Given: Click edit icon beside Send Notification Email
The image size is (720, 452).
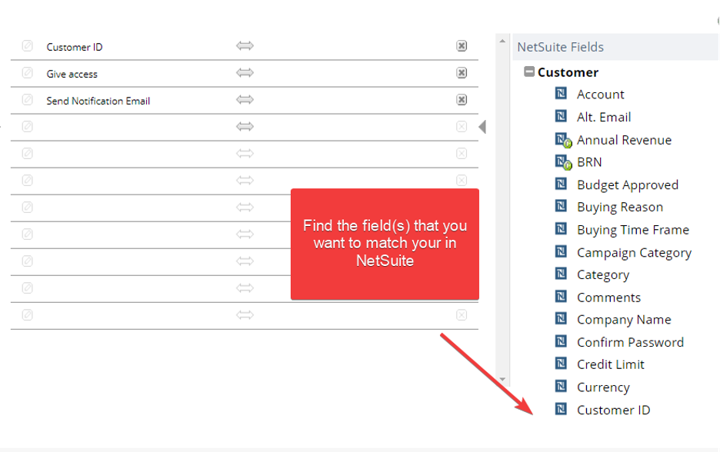Looking at the screenshot, I should [27, 100].
